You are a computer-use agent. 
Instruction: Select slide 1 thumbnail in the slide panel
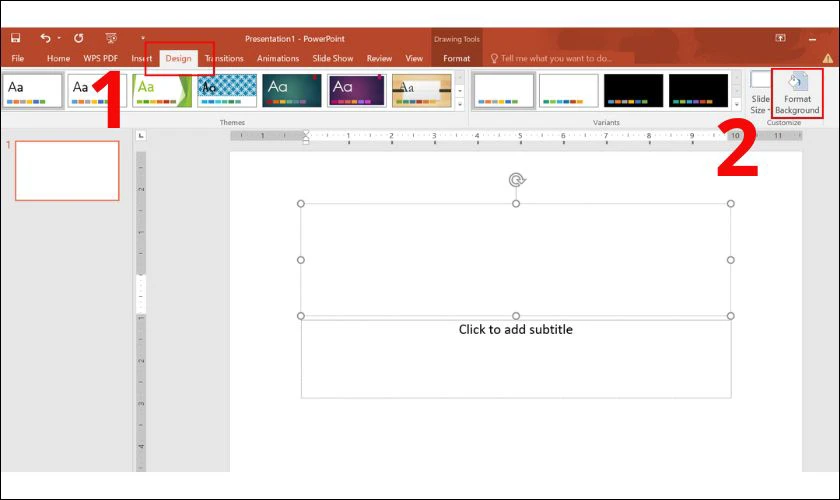[x=67, y=170]
